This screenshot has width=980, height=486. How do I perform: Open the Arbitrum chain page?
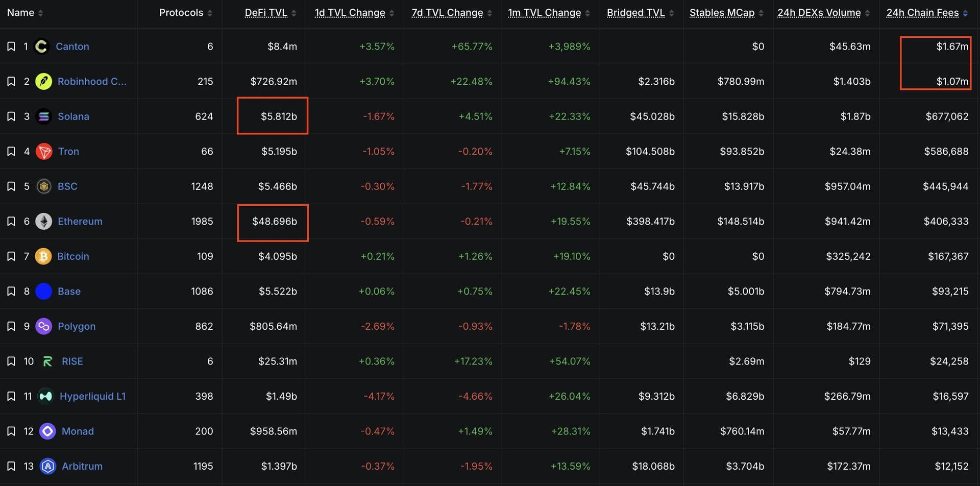82,466
